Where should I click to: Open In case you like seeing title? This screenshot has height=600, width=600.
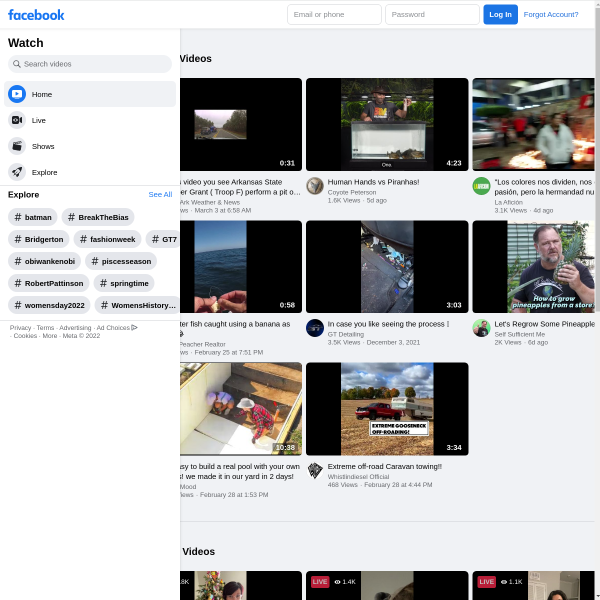388,324
